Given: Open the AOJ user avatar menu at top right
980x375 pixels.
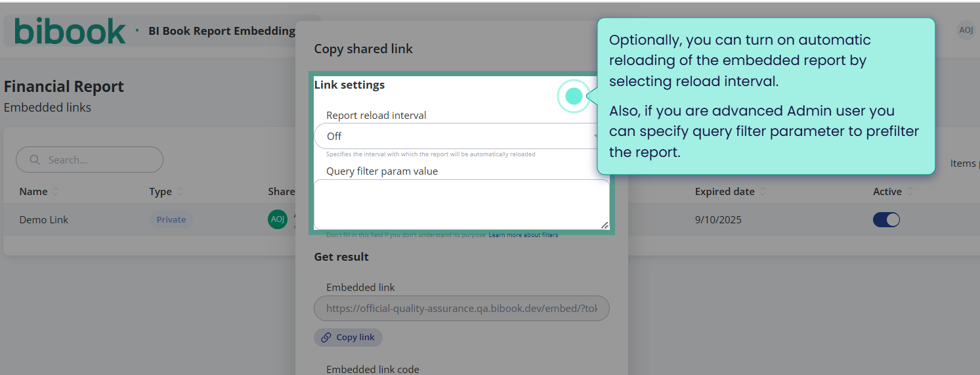Looking at the screenshot, I should tap(966, 30).
